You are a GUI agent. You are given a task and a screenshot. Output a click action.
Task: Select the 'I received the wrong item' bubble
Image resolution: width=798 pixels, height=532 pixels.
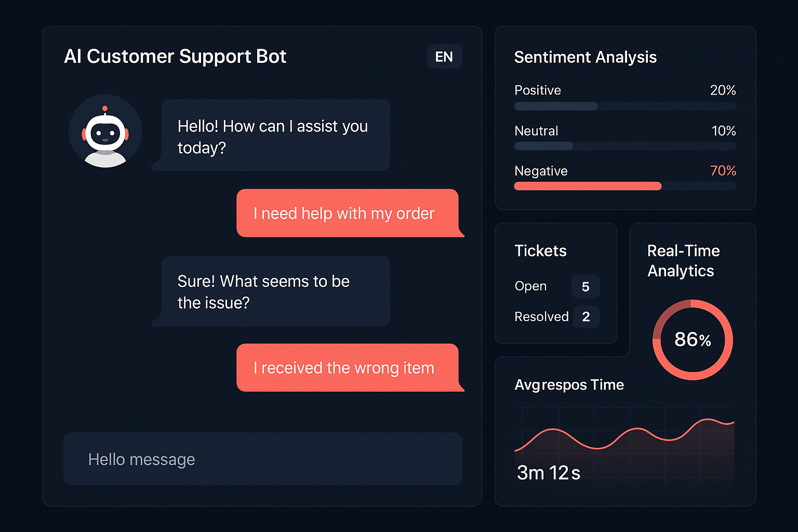click(349, 367)
